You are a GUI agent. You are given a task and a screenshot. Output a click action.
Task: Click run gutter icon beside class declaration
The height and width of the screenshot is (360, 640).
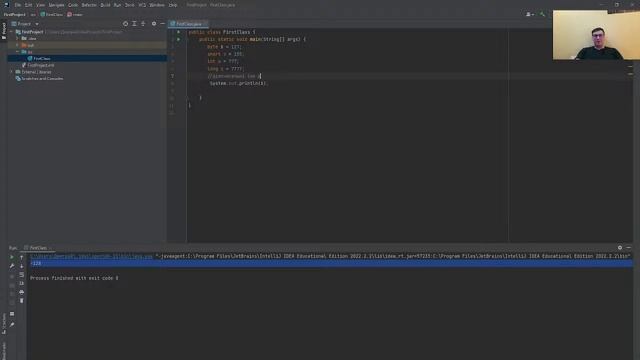point(178,32)
